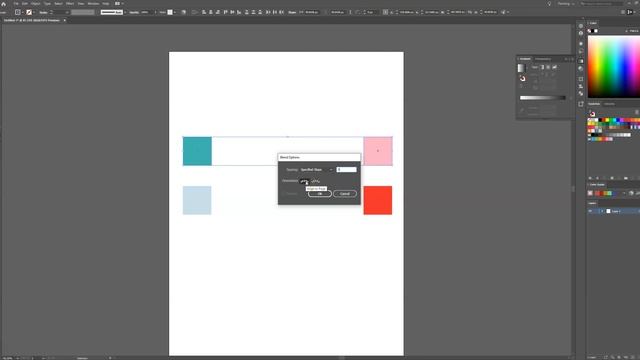640x360 pixels.
Task: Open the Object menu
Action: pyautogui.click(x=36, y=4)
